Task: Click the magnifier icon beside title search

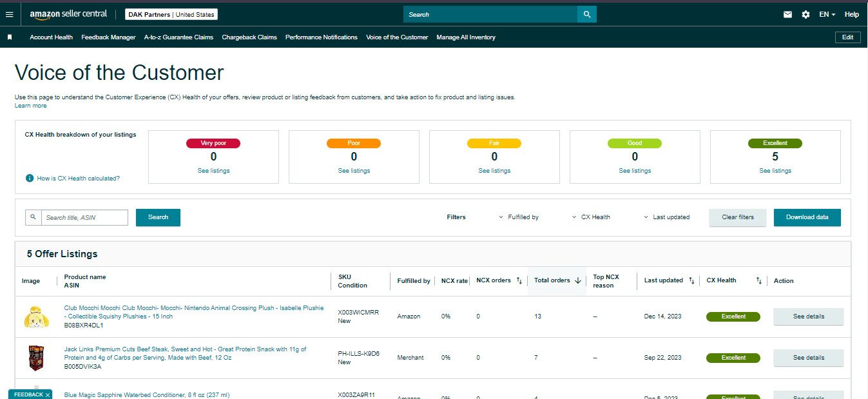Action: (x=33, y=217)
